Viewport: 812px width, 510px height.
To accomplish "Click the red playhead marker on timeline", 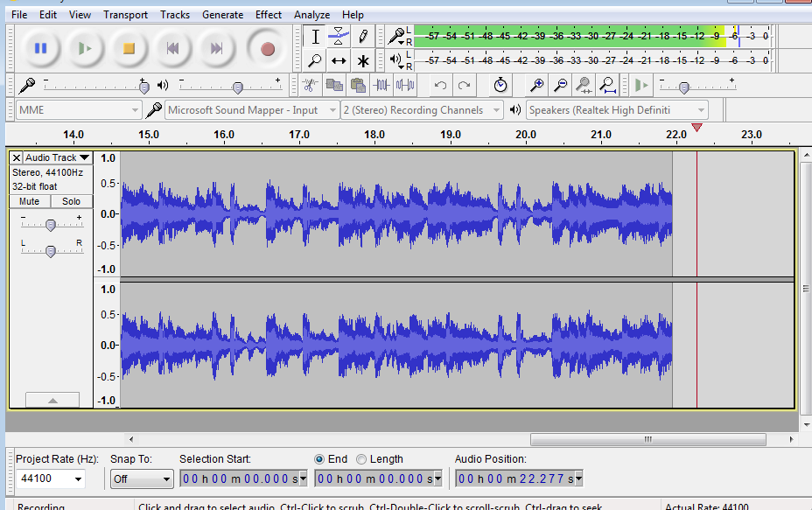I will pos(697,128).
